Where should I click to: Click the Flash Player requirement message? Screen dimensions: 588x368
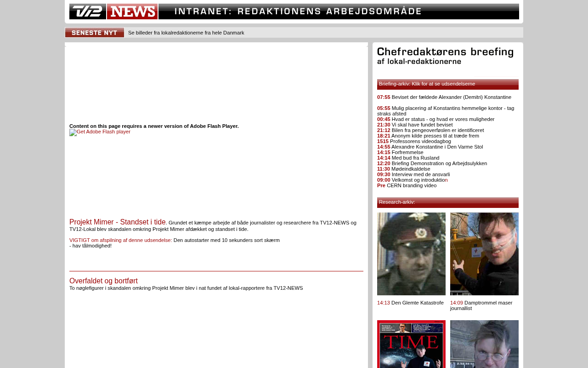[x=154, y=126]
